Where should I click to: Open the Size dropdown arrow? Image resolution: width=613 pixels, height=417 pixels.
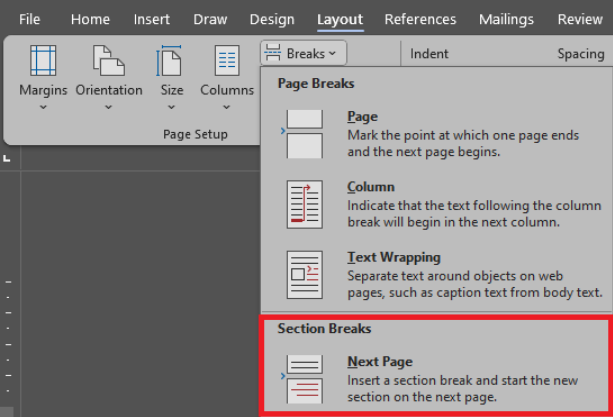(172, 107)
